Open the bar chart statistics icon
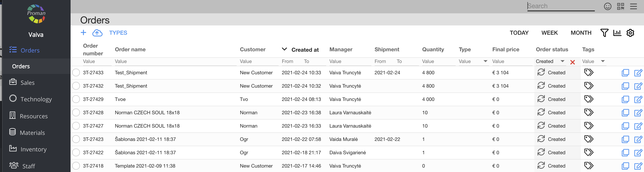The image size is (644, 172). coord(617,33)
